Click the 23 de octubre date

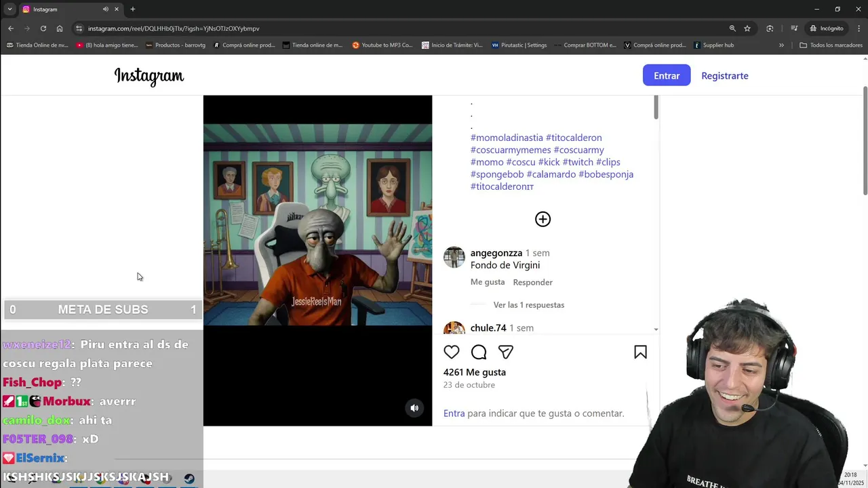click(469, 385)
